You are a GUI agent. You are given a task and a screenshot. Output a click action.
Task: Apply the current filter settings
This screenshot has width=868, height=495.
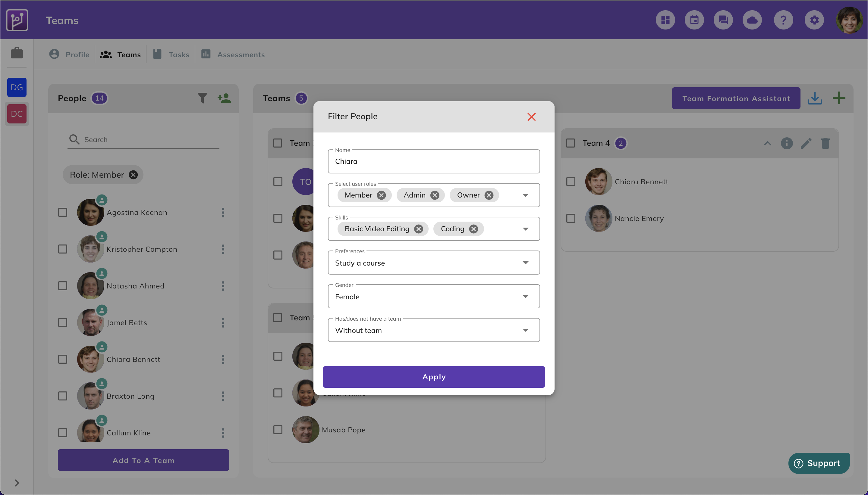click(x=434, y=376)
